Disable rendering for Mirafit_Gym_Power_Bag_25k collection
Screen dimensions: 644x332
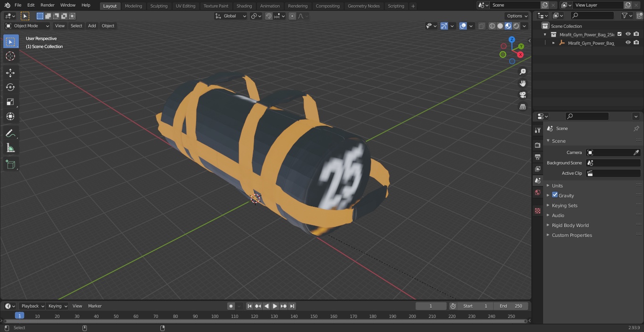pos(636,34)
